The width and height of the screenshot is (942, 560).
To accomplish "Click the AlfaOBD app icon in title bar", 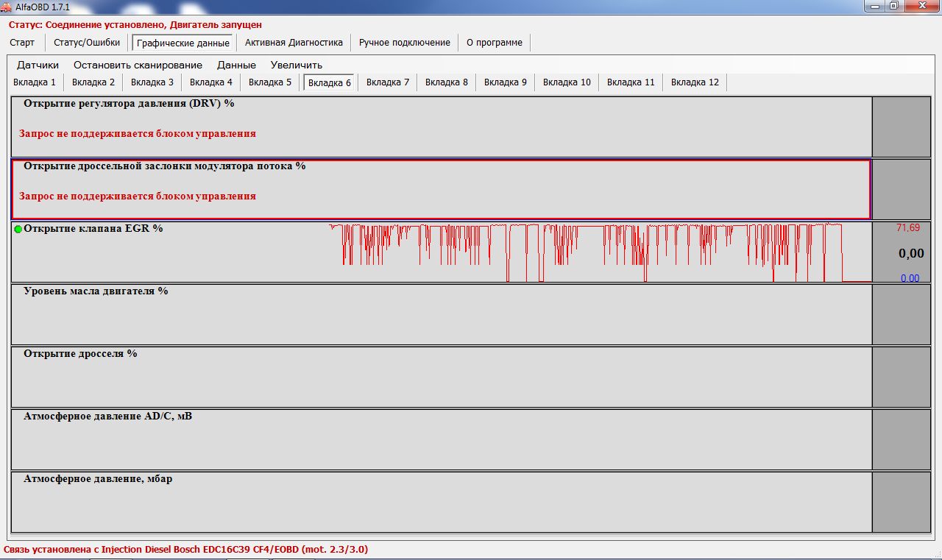I will [x=7, y=6].
